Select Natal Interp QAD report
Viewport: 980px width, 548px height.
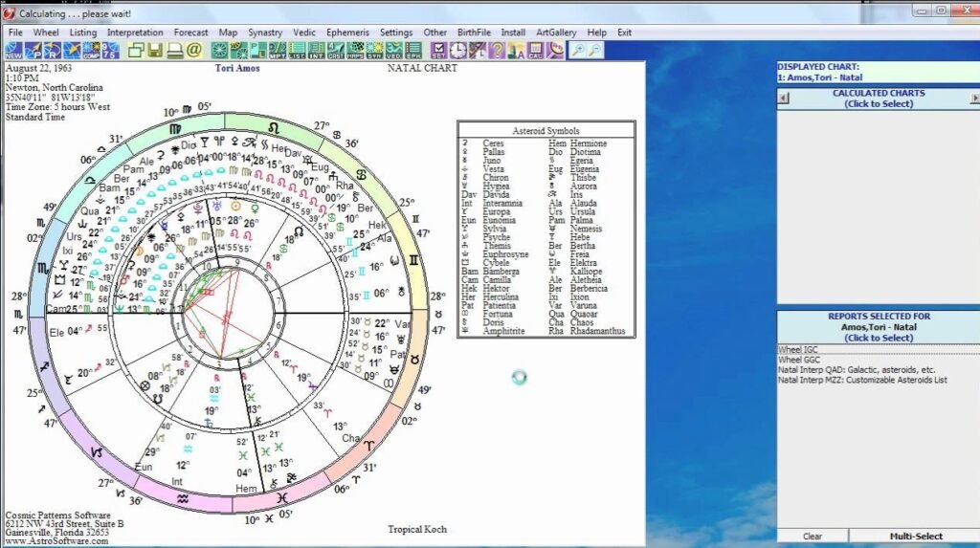(x=857, y=369)
